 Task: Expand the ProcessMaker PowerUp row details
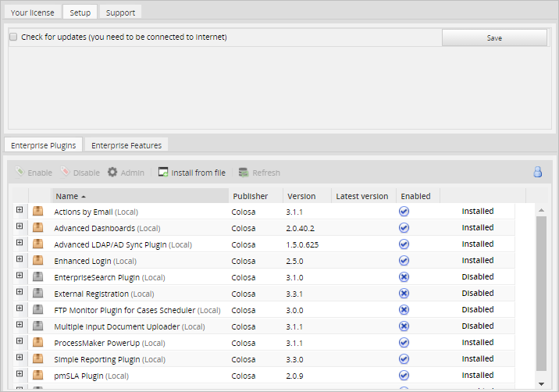20,342
